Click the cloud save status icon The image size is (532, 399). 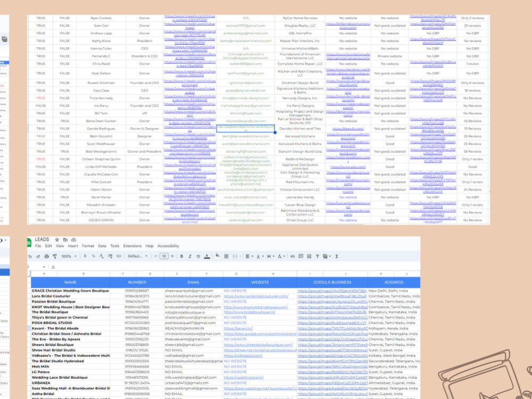[x=73, y=239]
